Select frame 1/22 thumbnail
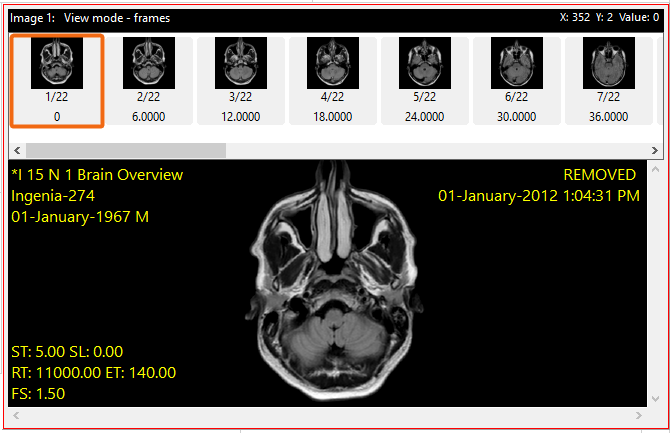 (x=57, y=80)
